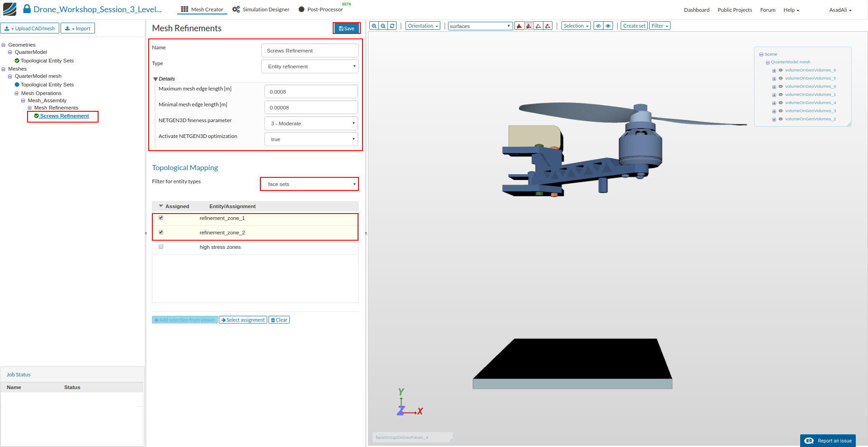Click the X axis of orientation triad
The width and height of the screenshot is (868, 447).
coord(420,411)
